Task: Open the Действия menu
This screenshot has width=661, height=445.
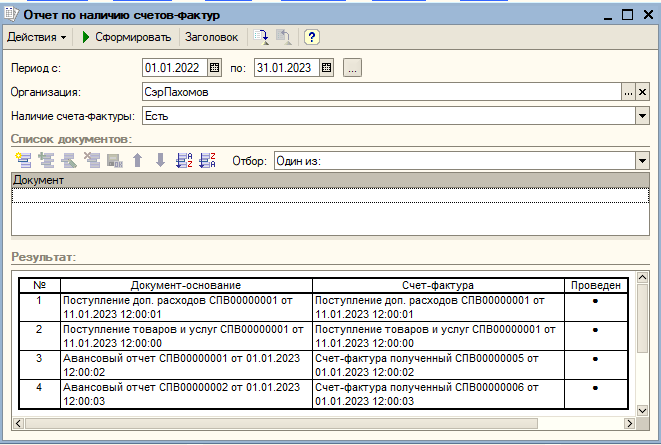Action: coord(37,37)
